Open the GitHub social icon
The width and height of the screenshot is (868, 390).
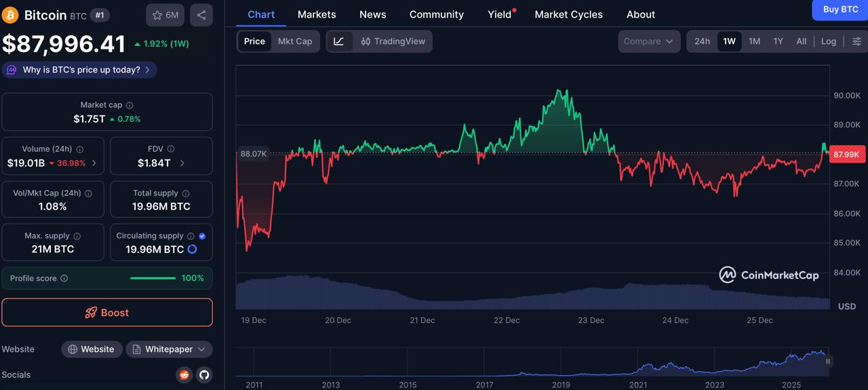point(204,374)
